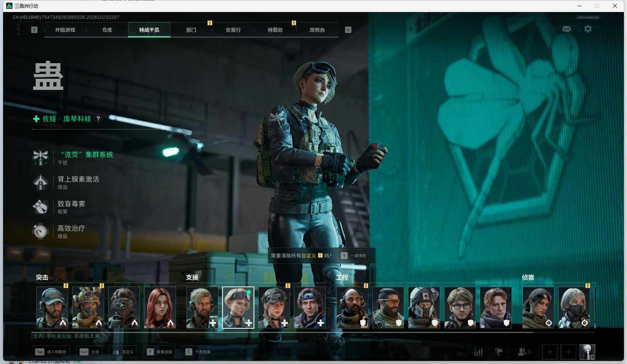Image resolution: width=627 pixels, height=364 pixels.
Task: Click the world chat message line
Action: click(66, 336)
